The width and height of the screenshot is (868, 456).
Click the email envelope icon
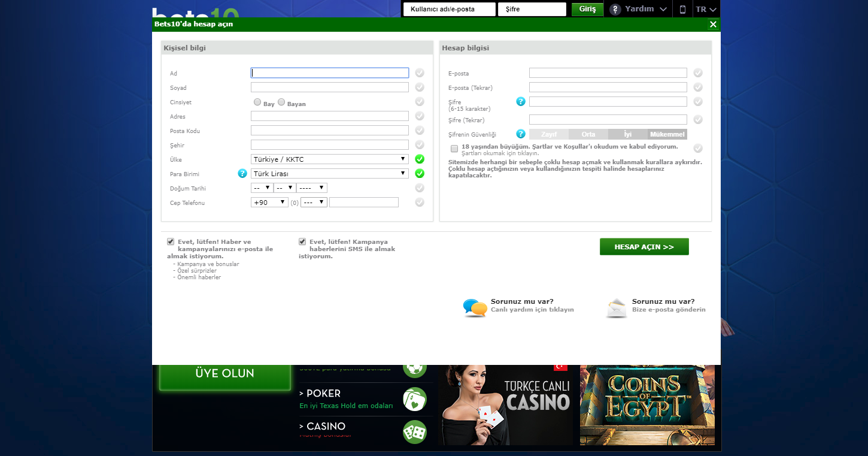tap(616, 307)
